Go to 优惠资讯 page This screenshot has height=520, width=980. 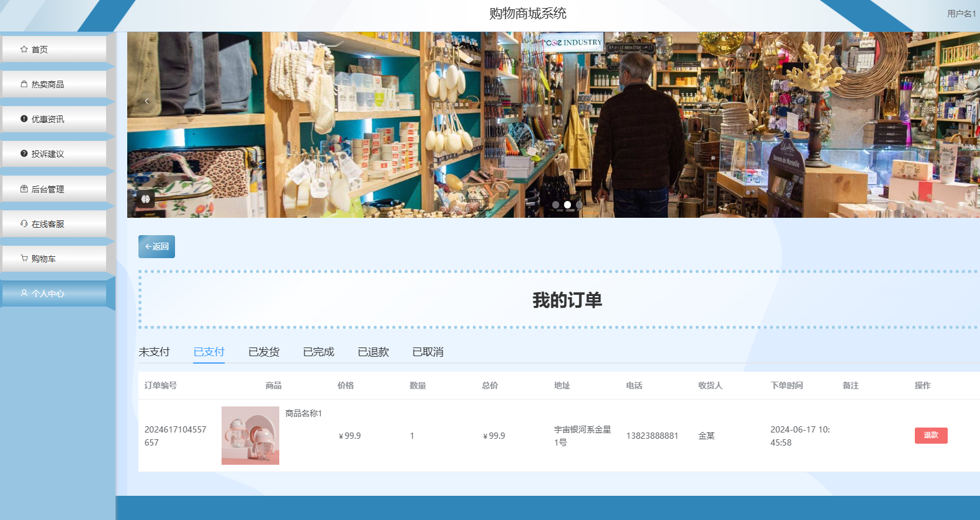click(54, 119)
